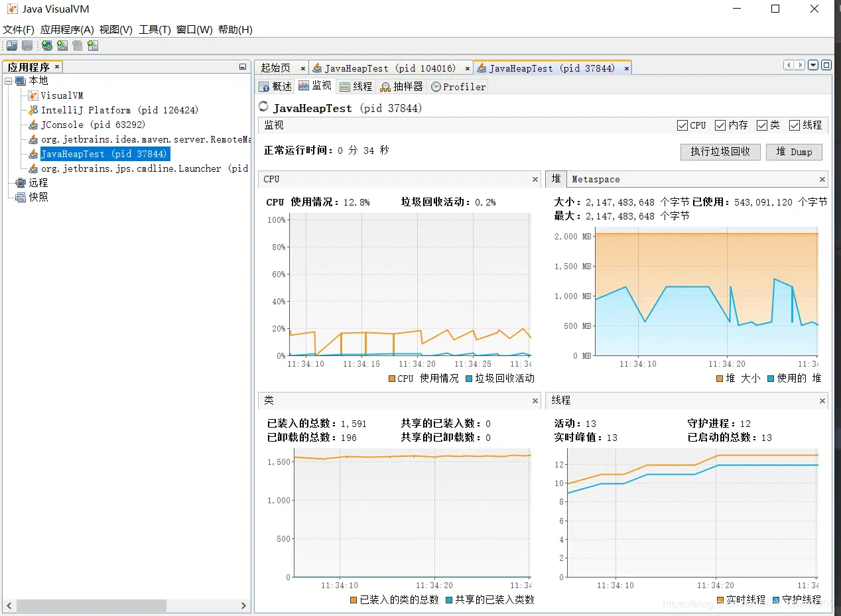Switch to the Metaspace chart tab

pos(596,179)
